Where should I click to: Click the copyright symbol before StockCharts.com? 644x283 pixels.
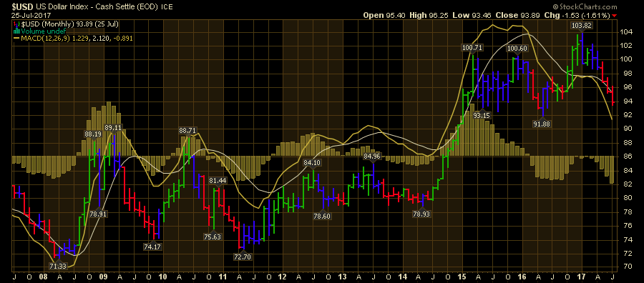point(555,7)
